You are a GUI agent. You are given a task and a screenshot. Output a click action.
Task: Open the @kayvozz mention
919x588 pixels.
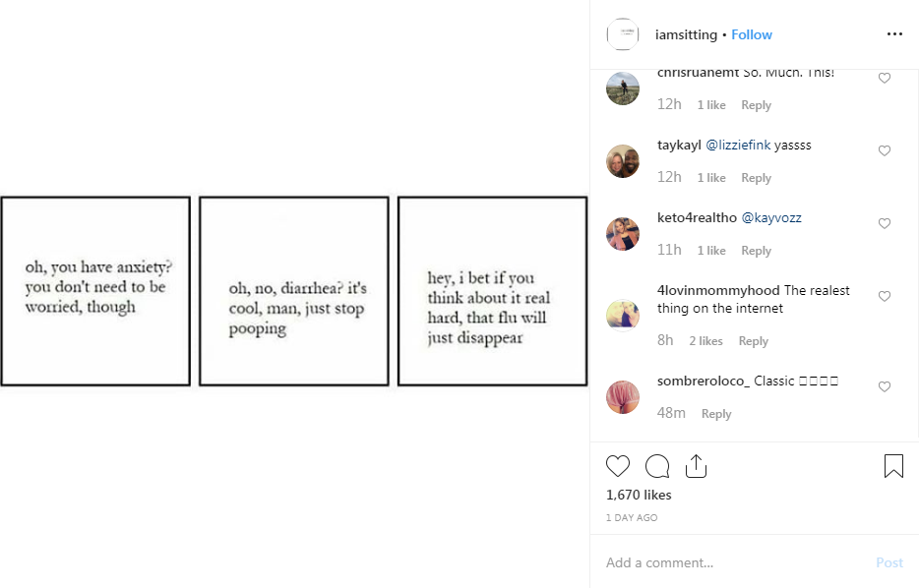pyautogui.click(x=771, y=218)
